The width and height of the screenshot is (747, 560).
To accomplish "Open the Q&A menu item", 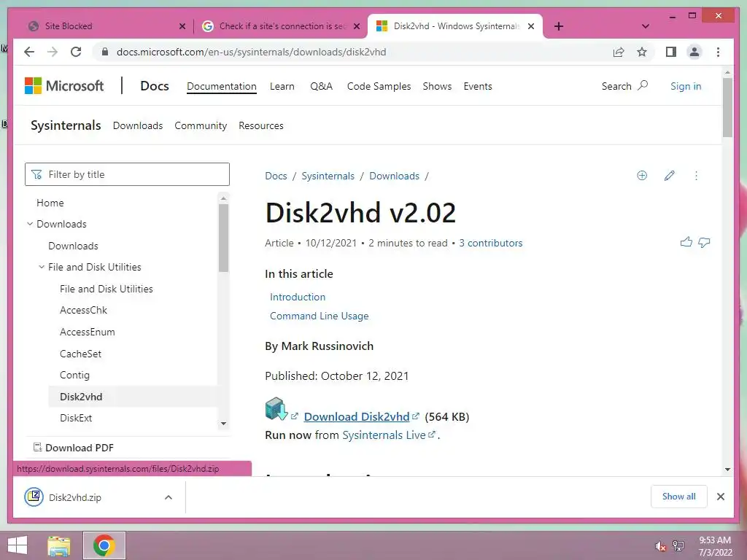I will click(x=321, y=86).
